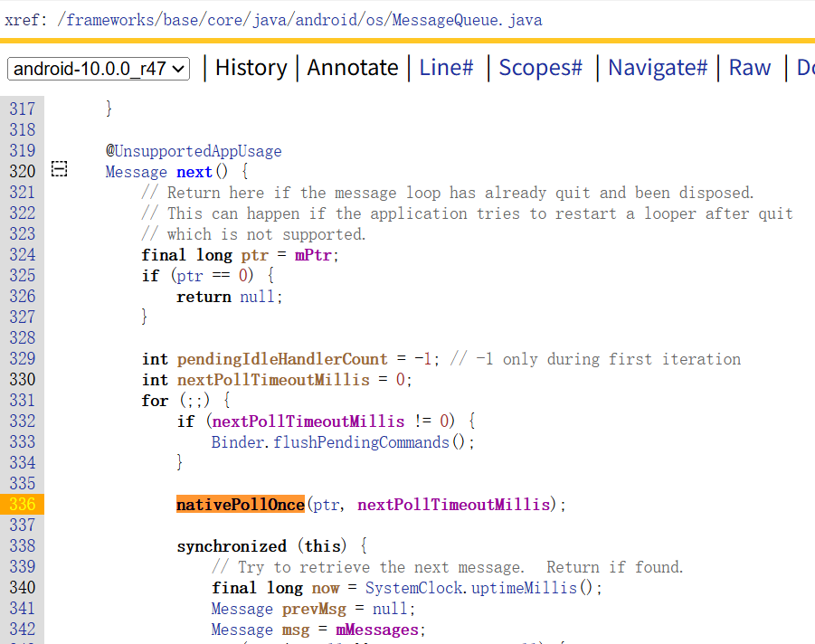Open the 'now' variable link
Viewport: 815px width, 644px height.
point(326,588)
